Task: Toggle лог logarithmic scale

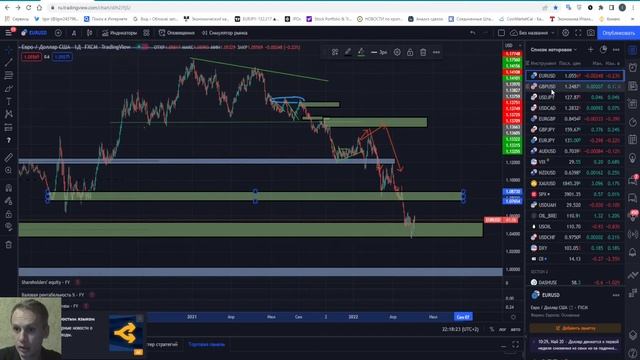Action: pyautogui.click(x=502, y=329)
